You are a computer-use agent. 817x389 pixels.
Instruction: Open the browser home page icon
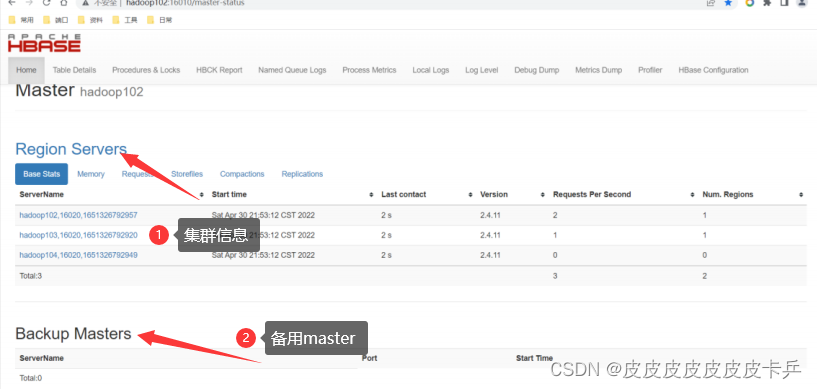[64, 3]
